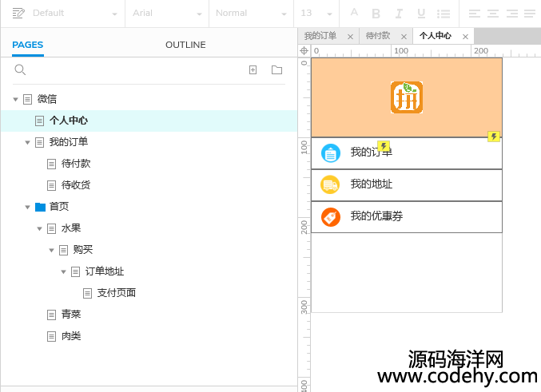Open the Default style dropdown
The width and height of the screenshot is (541, 392).
[x=75, y=13]
